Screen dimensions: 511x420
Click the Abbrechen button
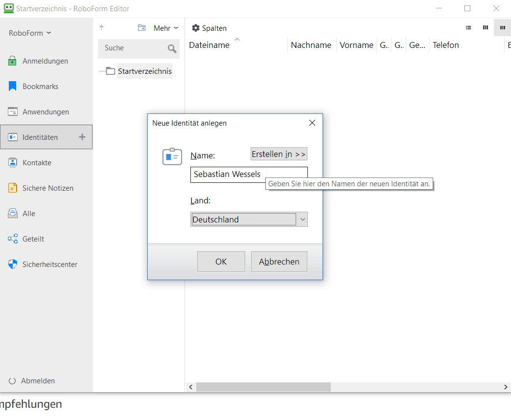pyautogui.click(x=279, y=262)
